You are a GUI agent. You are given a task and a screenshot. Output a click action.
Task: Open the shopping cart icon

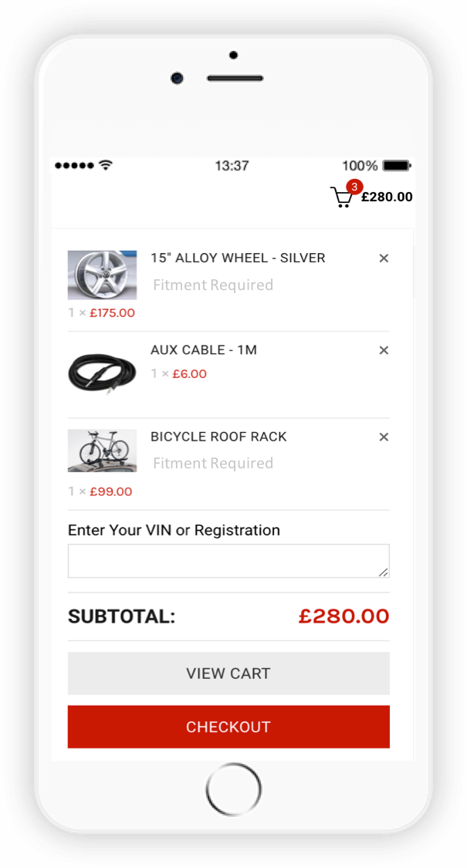pyautogui.click(x=340, y=198)
